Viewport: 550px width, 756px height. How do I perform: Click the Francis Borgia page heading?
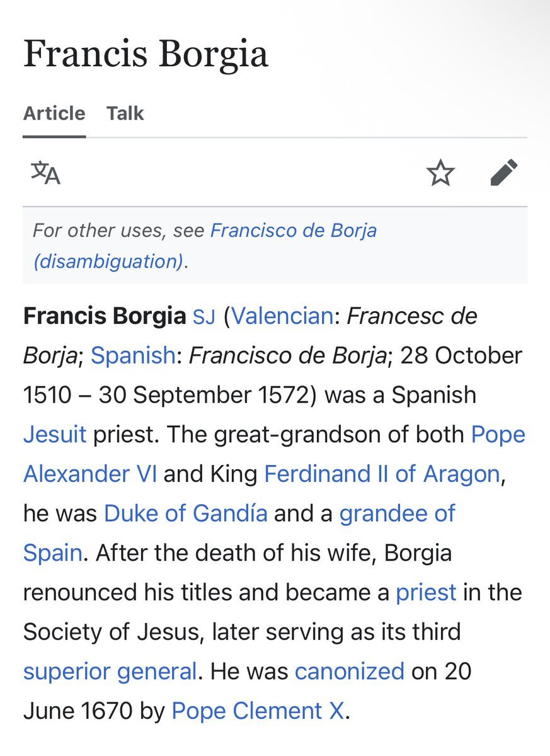point(146,55)
